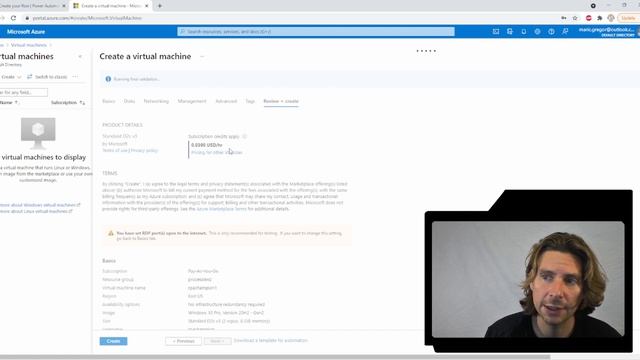Screen dimensions: 640x360
Task: Click the disabled Next button
Action: click(218, 341)
